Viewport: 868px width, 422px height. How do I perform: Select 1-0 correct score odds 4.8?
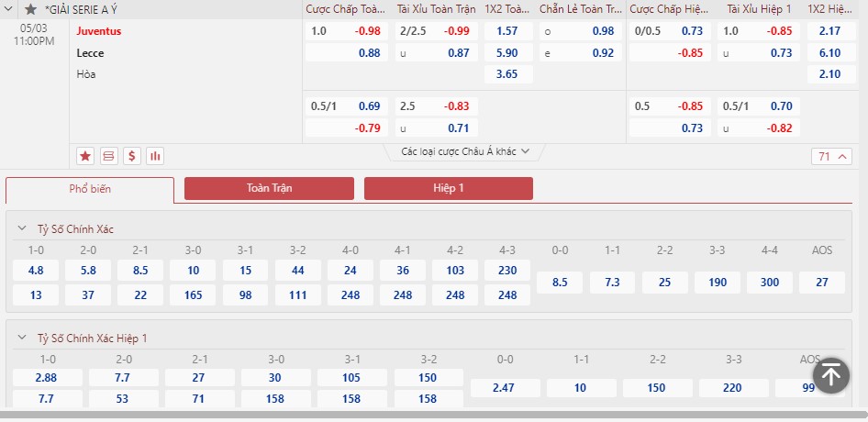(36, 271)
